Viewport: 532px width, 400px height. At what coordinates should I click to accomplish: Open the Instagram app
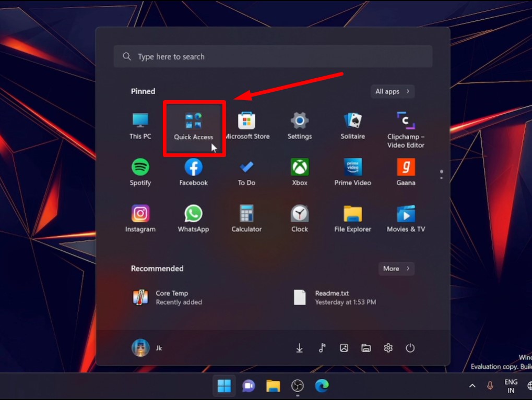tap(140, 219)
